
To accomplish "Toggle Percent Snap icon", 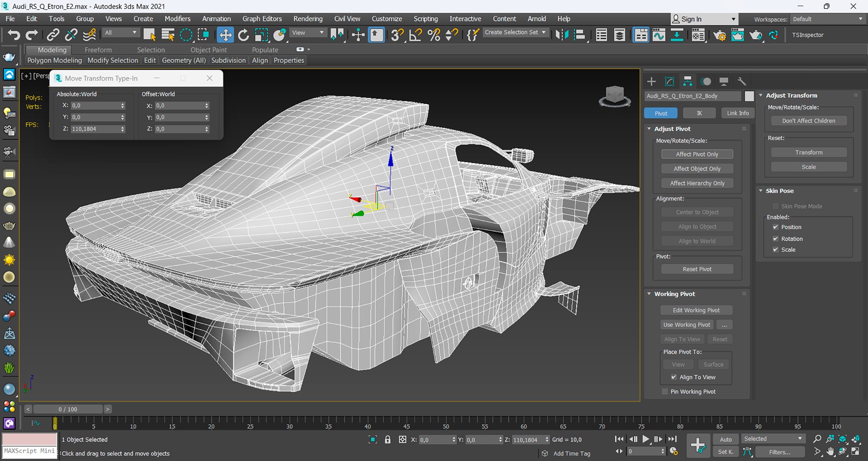I will pyautogui.click(x=434, y=35).
